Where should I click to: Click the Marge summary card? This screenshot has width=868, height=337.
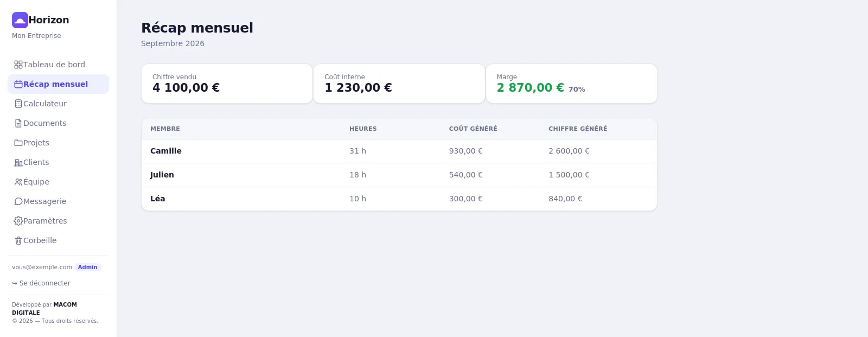point(571,84)
